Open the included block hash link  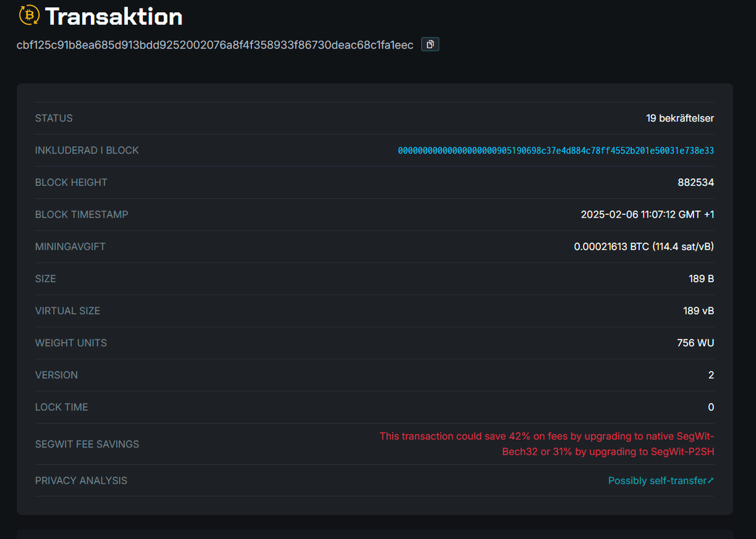[x=555, y=150]
